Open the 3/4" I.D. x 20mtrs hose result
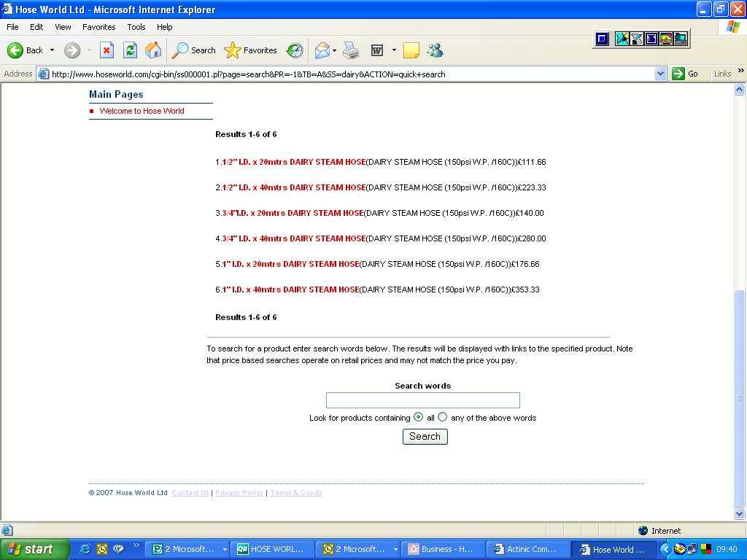The height and width of the screenshot is (560, 747). pyautogui.click(x=292, y=213)
